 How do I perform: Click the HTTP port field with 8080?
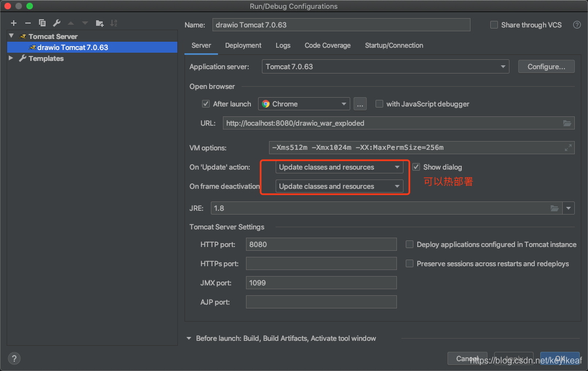point(321,244)
